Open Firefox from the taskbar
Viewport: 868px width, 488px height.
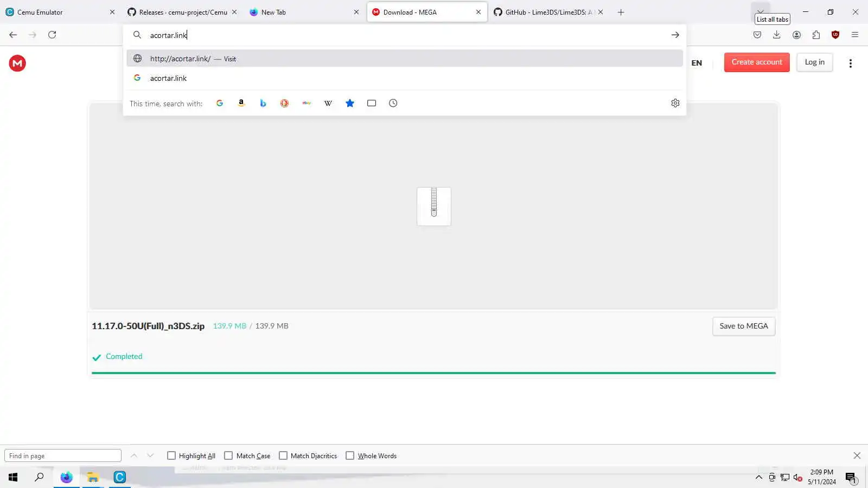click(66, 477)
